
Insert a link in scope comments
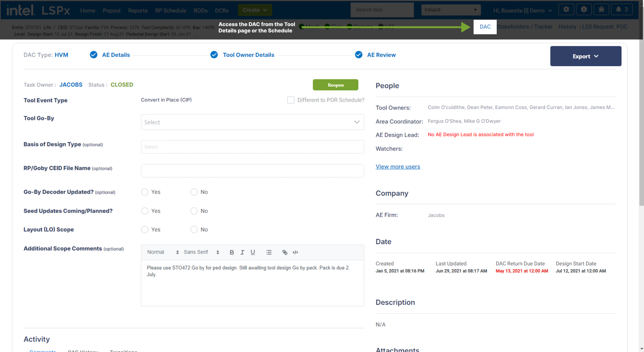pos(285,253)
